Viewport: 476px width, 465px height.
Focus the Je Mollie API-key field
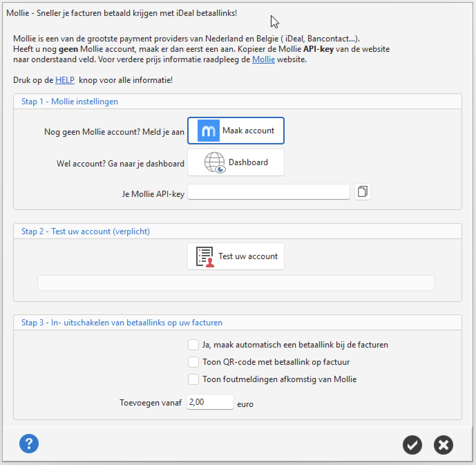pos(269,192)
